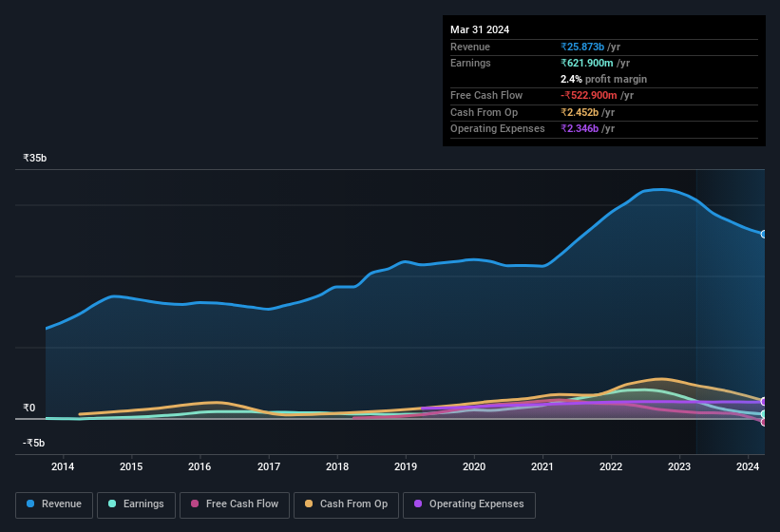Toggle the Earnings series legend button

[x=136, y=504]
